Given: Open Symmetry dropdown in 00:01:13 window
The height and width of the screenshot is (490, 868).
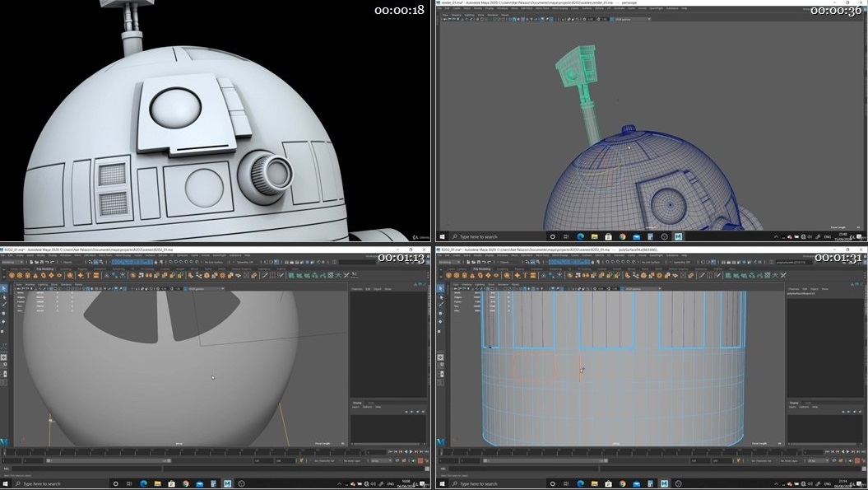Looking at the screenshot, I should 245,262.
